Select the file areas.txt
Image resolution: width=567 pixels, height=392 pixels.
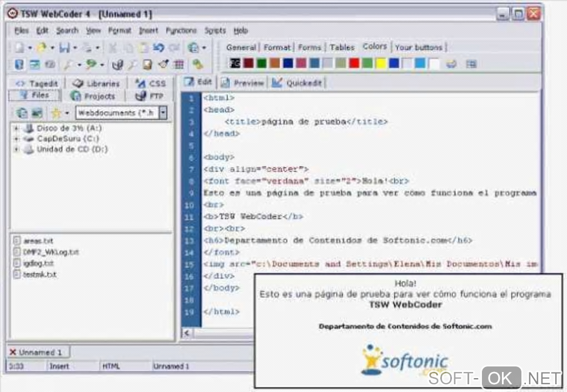[x=33, y=240]
